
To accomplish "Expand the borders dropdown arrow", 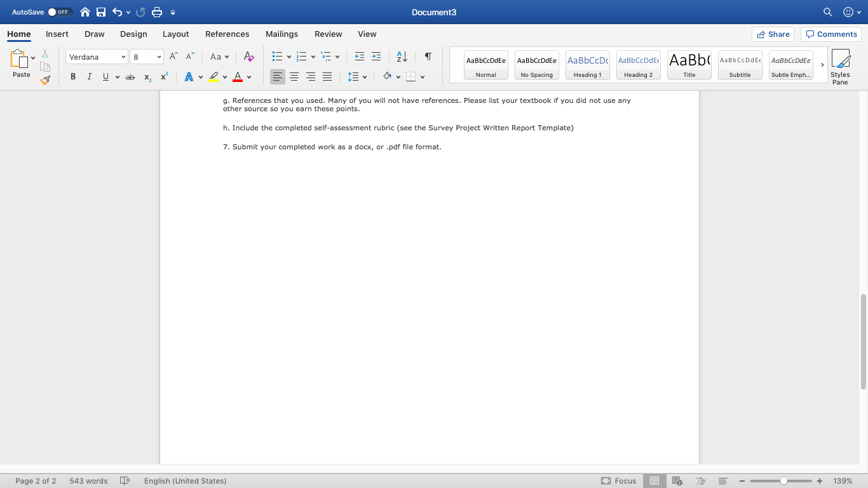I will 423,77.
